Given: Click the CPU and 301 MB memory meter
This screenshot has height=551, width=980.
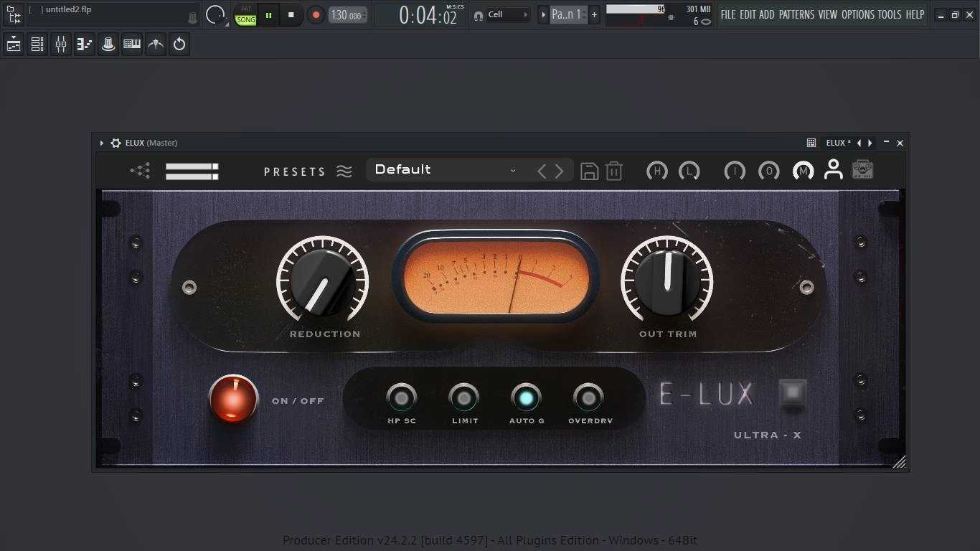Looking at the screenshot, I should pos(659,14).
